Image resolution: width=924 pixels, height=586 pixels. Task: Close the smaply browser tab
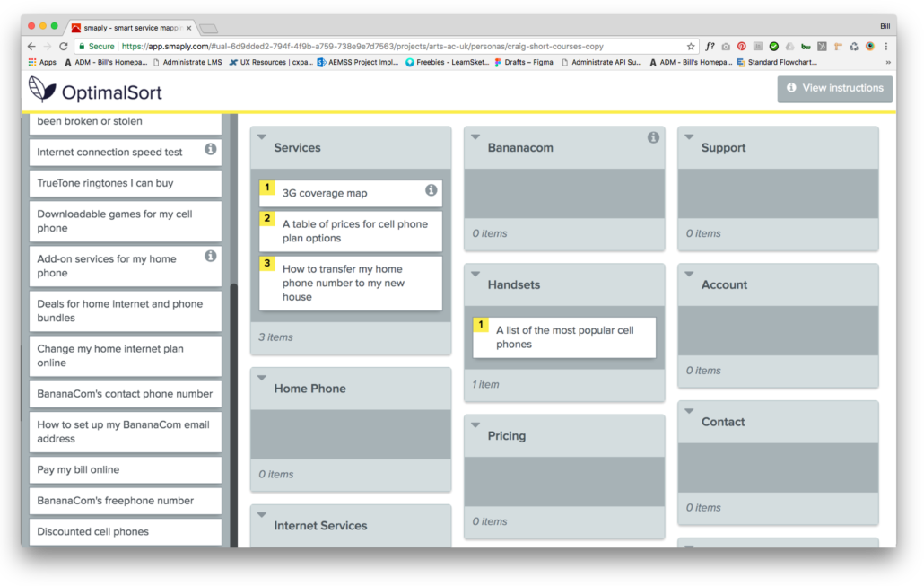coord(188,28)
